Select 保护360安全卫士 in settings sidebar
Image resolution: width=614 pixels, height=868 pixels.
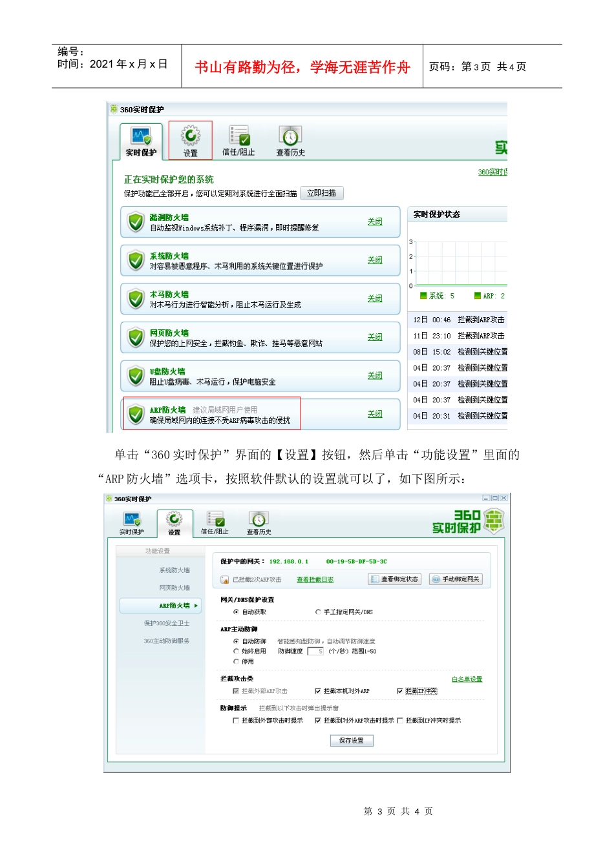167,623
